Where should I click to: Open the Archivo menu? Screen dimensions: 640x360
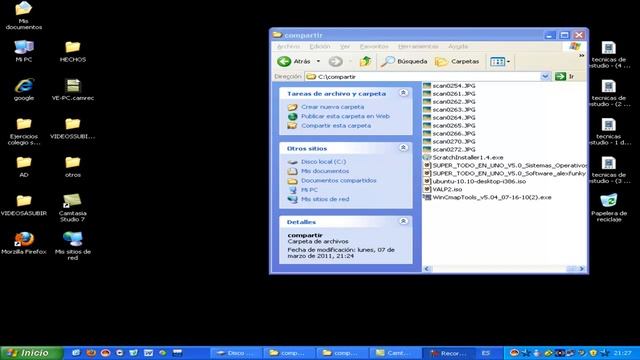288,47
